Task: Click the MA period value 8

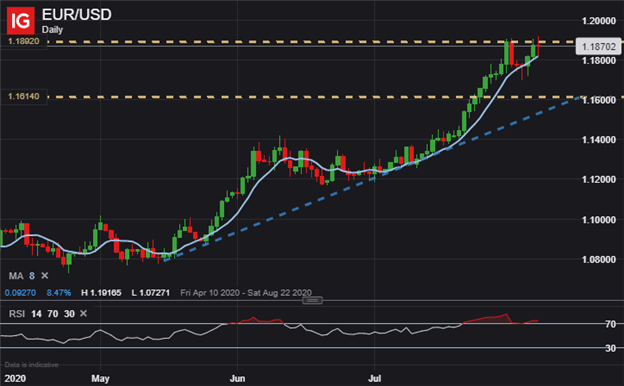Action: point(32,276)
